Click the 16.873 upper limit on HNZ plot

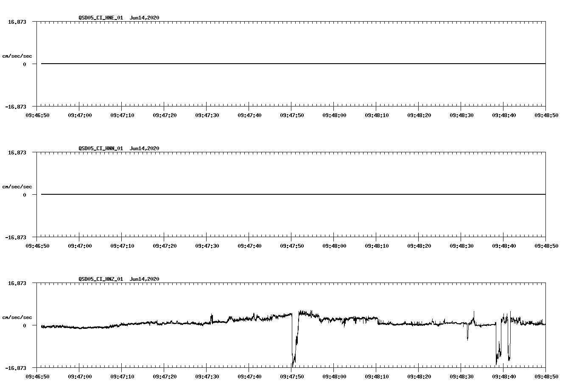pos(17,283)
